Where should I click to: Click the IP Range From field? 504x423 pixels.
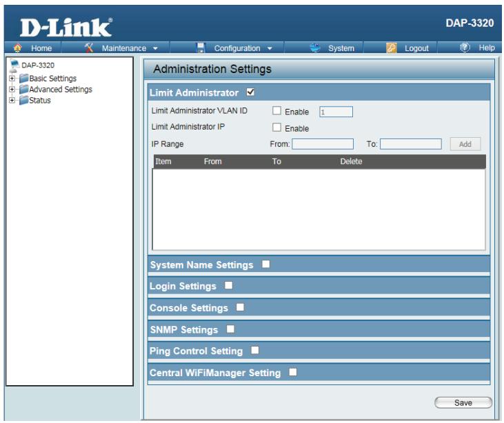323,144
